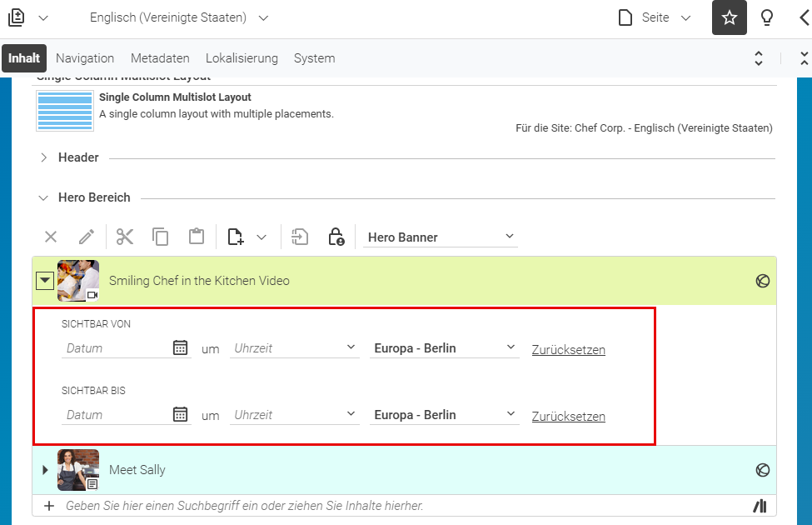Click Zurücksetzen link for Sichtbar von

pos(569,350)
